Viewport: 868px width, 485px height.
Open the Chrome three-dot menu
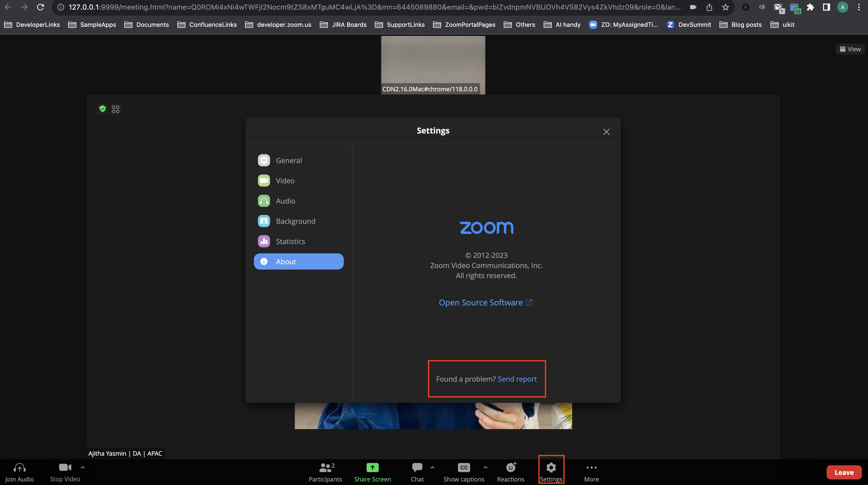(x=859, y=7)
